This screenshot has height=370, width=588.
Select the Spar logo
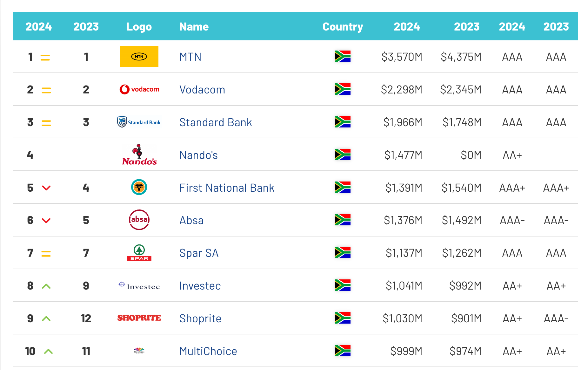coord(139,253)
